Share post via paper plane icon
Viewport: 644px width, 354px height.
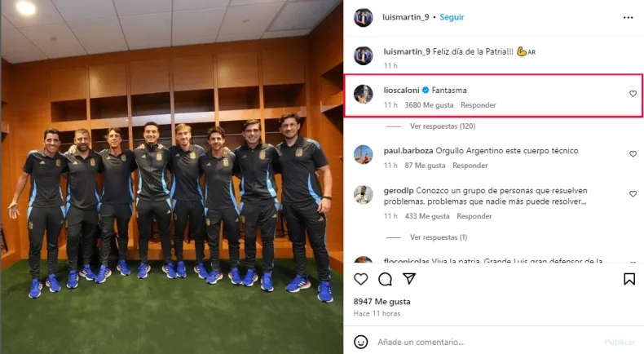pos(409,279)
